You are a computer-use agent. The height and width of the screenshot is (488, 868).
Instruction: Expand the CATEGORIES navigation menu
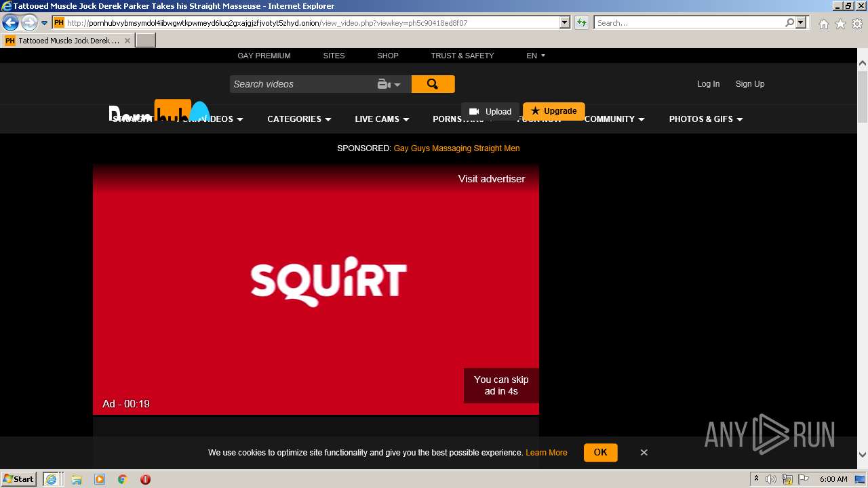pyautogui.click(x=299, y=119)
